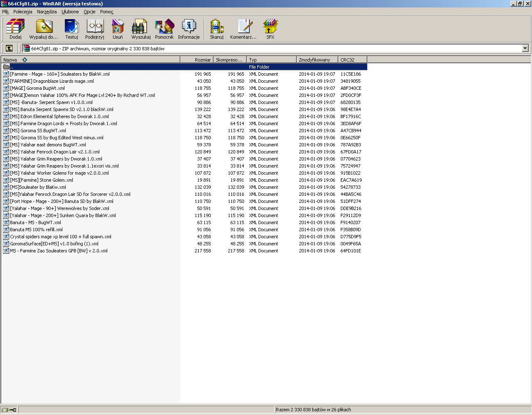The image size is (532, 415).
Task: Open Podejrzyj (View) file icon
Action: (95, 29)
